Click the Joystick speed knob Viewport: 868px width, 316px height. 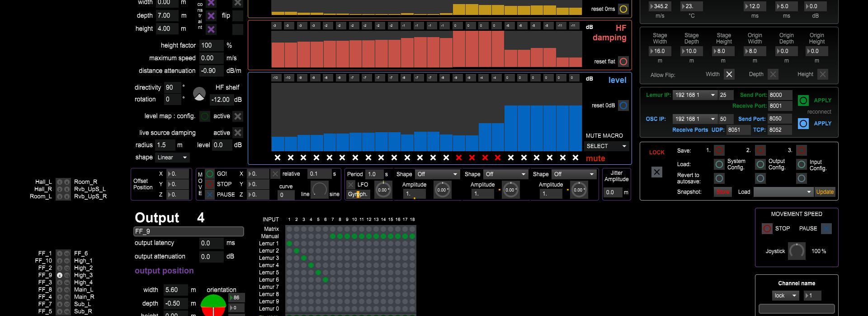coord(796,251)
